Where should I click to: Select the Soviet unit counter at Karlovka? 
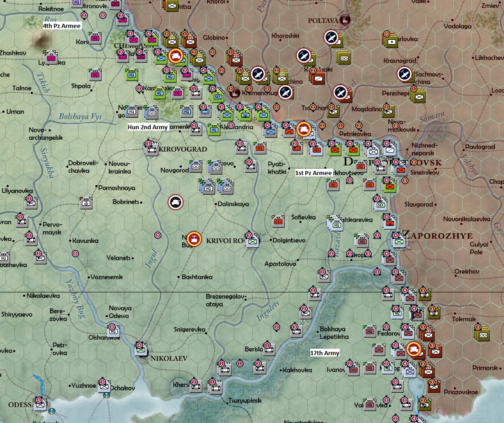pyautogui.click(x=391, y=41)
